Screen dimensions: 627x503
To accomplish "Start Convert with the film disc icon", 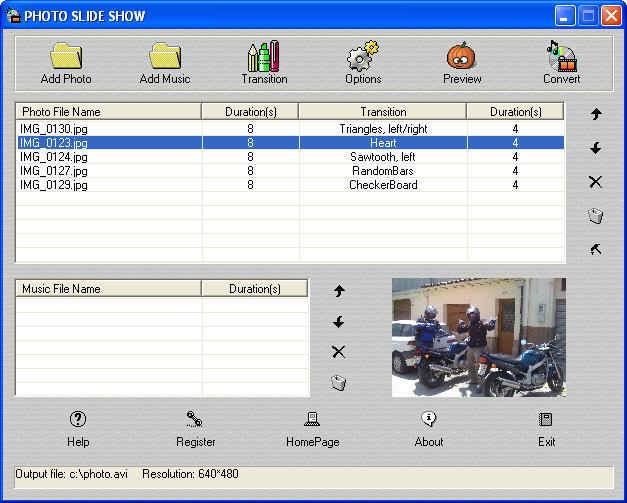I will [561, 56].
